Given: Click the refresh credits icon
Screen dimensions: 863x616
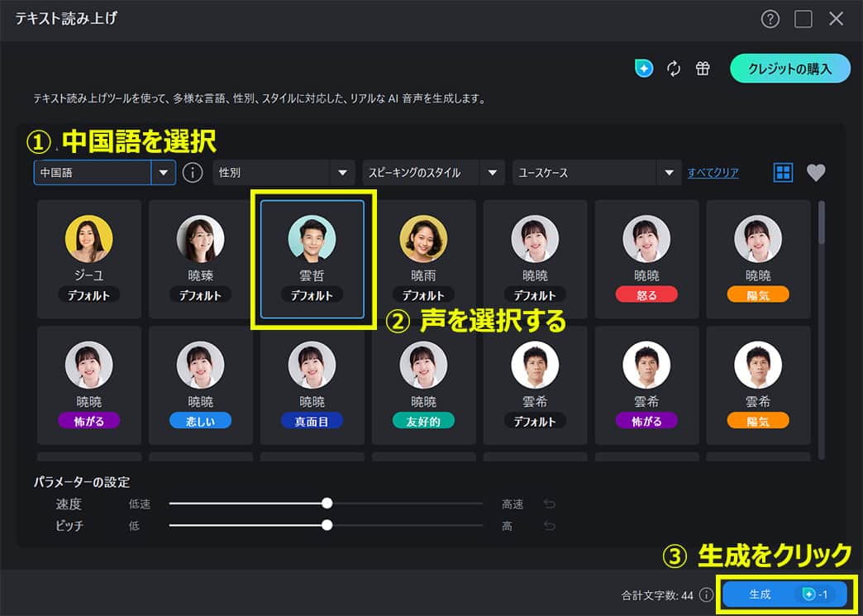Looking at the screenshot, I should point(674,69).
